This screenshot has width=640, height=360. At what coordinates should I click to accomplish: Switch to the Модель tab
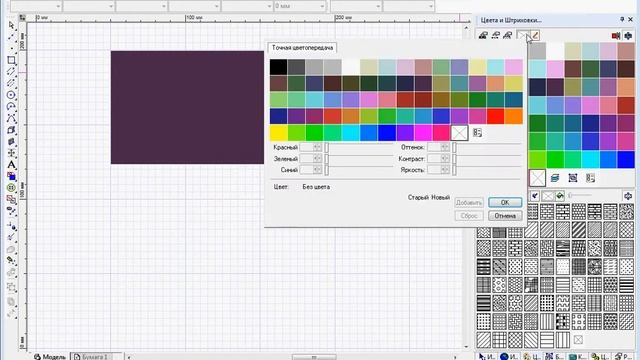click(49, 356)
